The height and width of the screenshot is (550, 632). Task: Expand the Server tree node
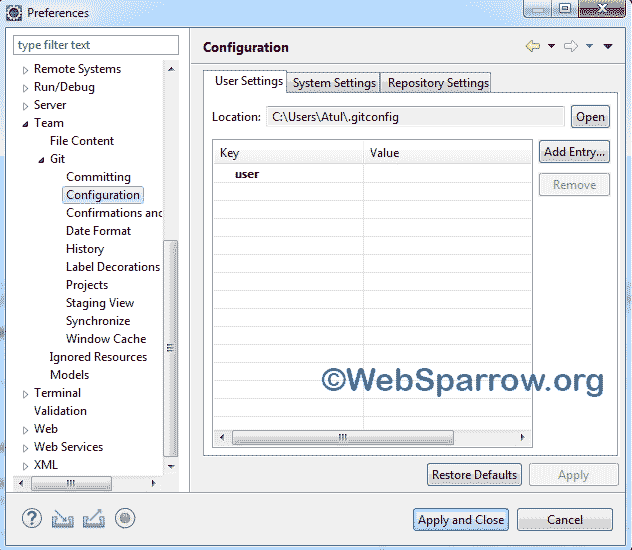[x=25, y=106]
